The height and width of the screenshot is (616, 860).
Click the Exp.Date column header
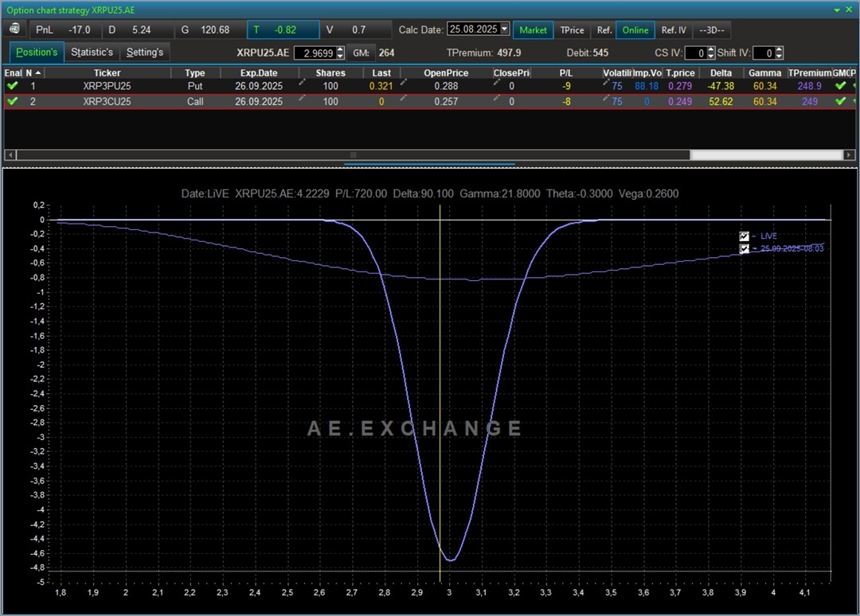[x=259, y=73]
